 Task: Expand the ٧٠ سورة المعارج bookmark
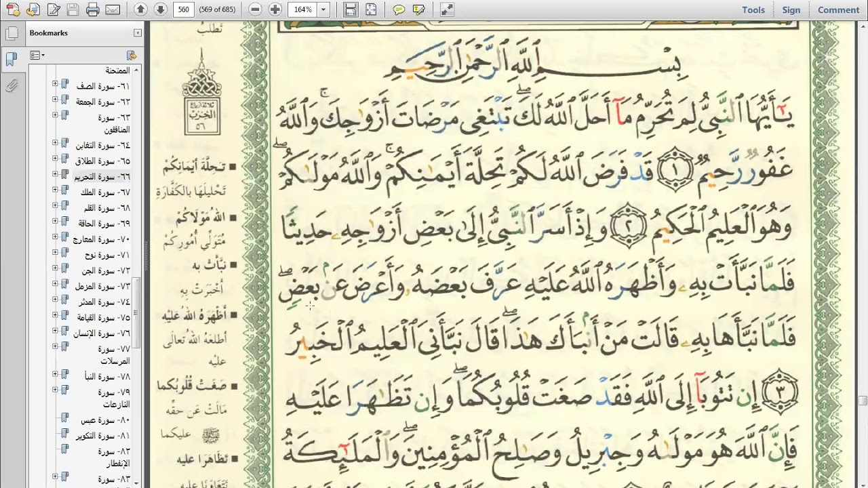point(55,237)
